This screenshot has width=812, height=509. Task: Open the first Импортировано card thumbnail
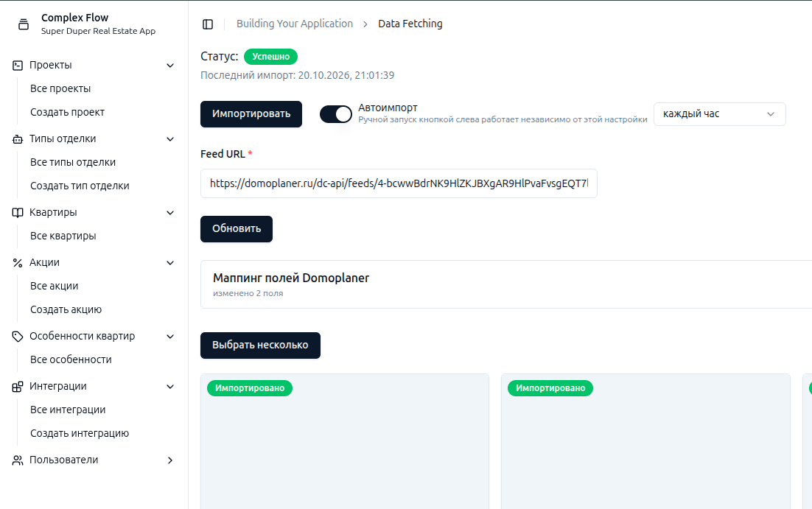[345, 441]
